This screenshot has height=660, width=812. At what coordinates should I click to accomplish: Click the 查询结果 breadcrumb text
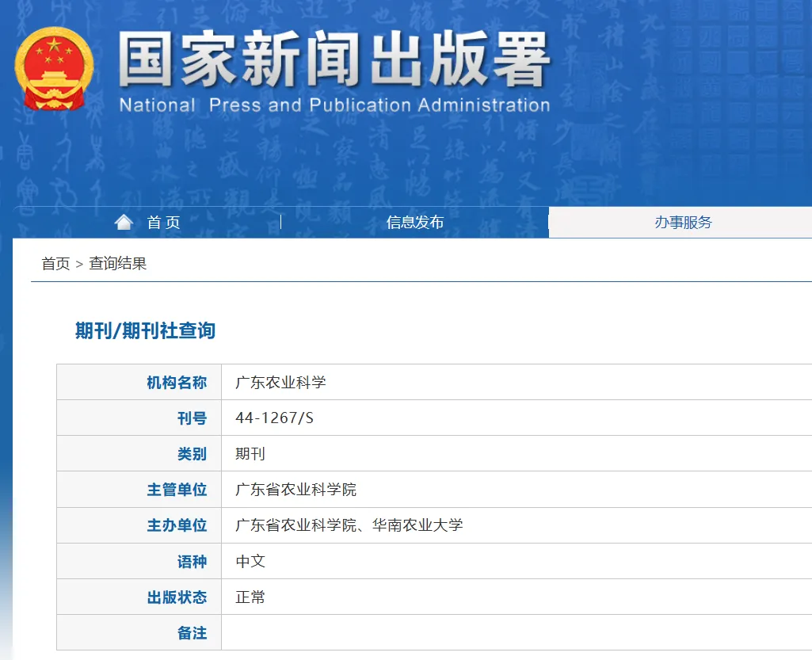pyautogui.click(x=117, y=264)
